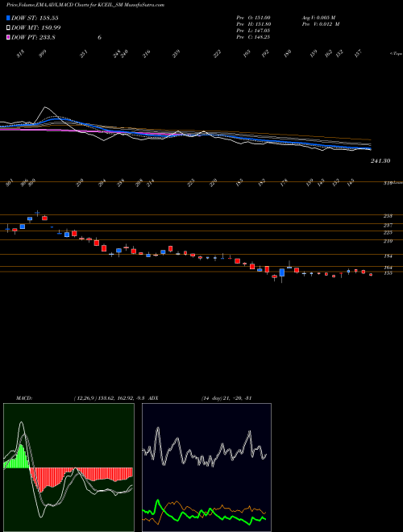Image resolution: width=403 pixels, height=532 pixels.
Task: Click the 301 lows label
Action: click(x=10, y=184)
